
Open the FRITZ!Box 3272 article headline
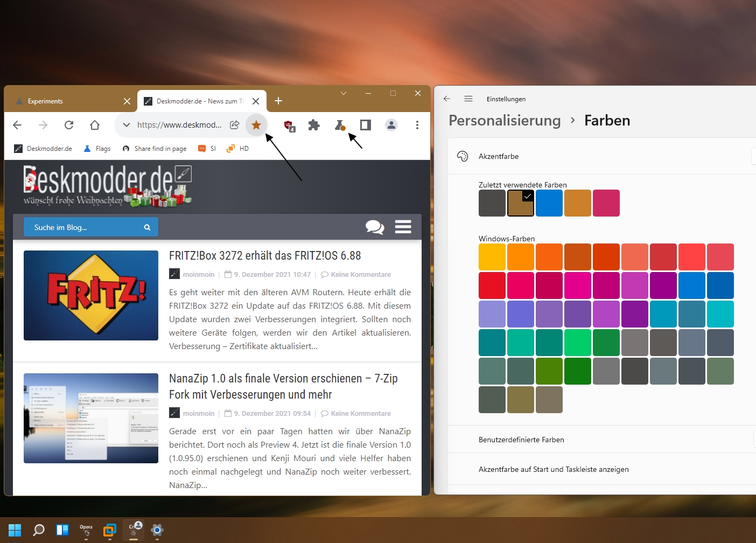coord(265,256)
